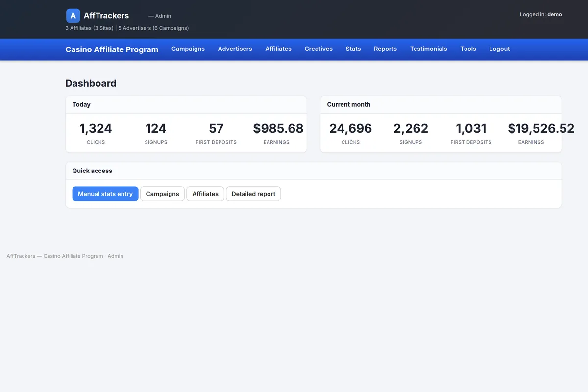Select the Dashboard heading
Screen dimensions: 588x392
[x=91, y=83]
